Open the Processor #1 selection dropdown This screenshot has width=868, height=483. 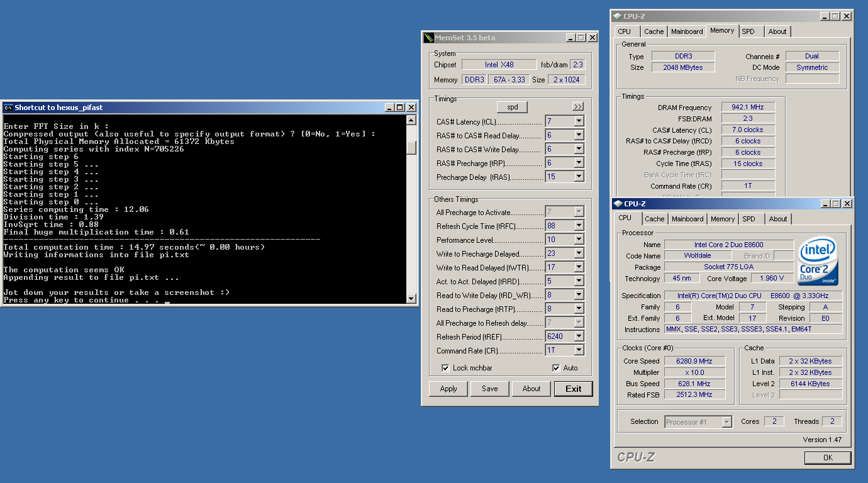pyautogui.click(x=727, y=422)
